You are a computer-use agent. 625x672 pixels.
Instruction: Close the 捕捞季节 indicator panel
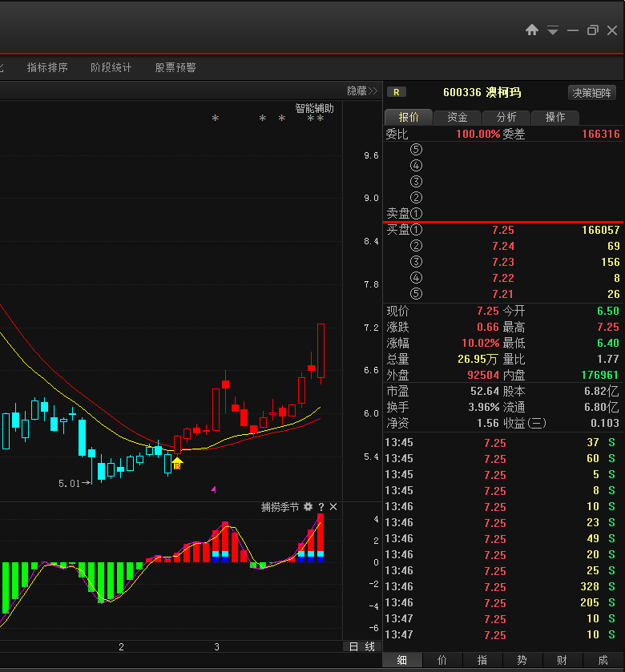(333, 507)
